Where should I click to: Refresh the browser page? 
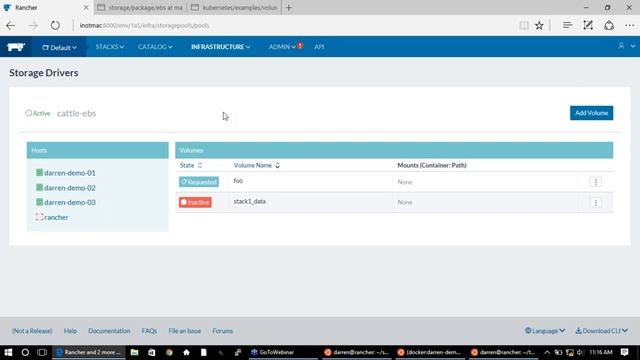(x=55, y=25)
